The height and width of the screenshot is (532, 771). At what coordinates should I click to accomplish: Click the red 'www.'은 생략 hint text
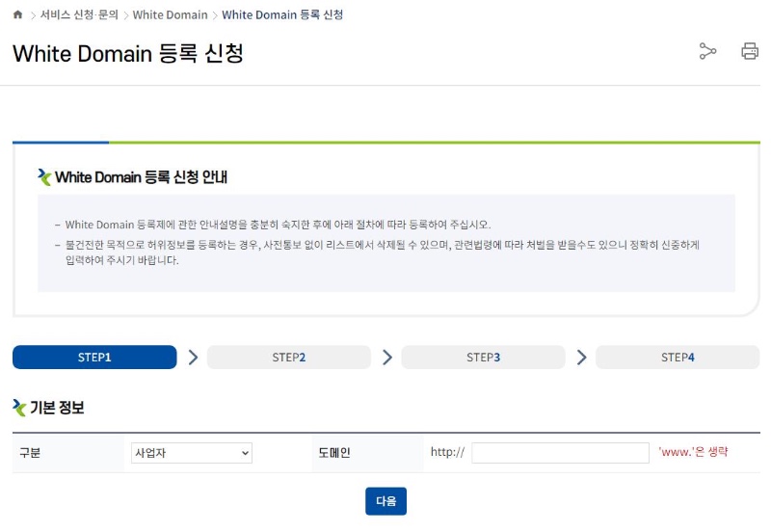[693, 452]
